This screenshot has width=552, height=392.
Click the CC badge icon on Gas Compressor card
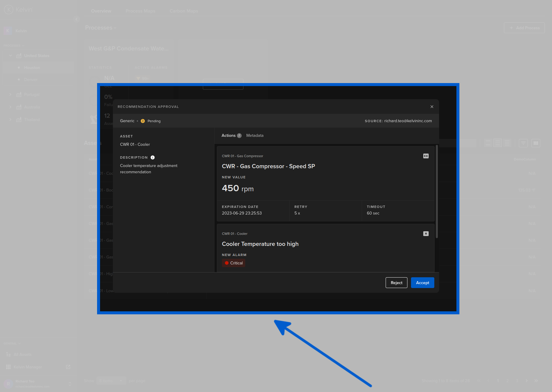coord(426,156)
